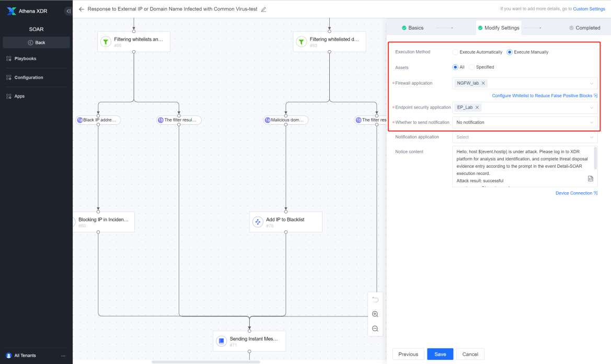Click the All Tenants label

click(x=25, y=356)
